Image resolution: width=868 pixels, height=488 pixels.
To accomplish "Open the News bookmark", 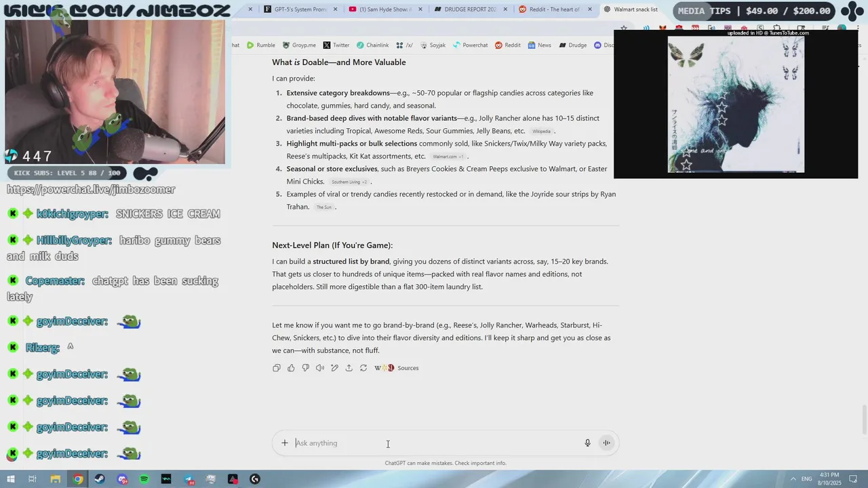I will point(540,45).
